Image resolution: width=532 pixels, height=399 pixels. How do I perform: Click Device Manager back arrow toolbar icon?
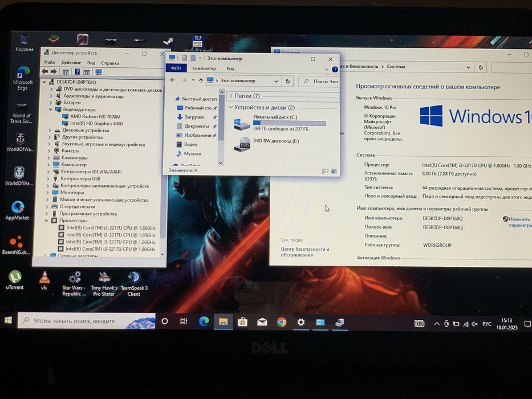pyautogui.click(x=45, y=72)
